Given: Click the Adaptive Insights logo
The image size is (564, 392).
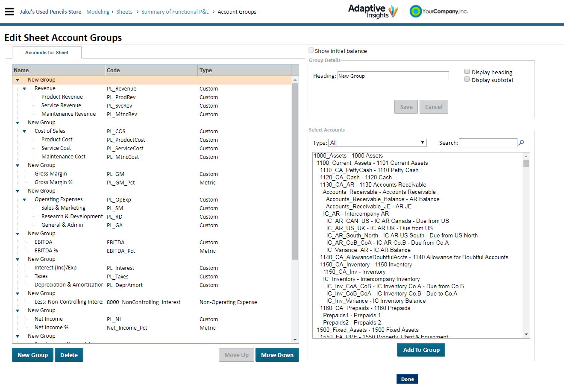Looking at the screenshot, I should click(373, 12).
